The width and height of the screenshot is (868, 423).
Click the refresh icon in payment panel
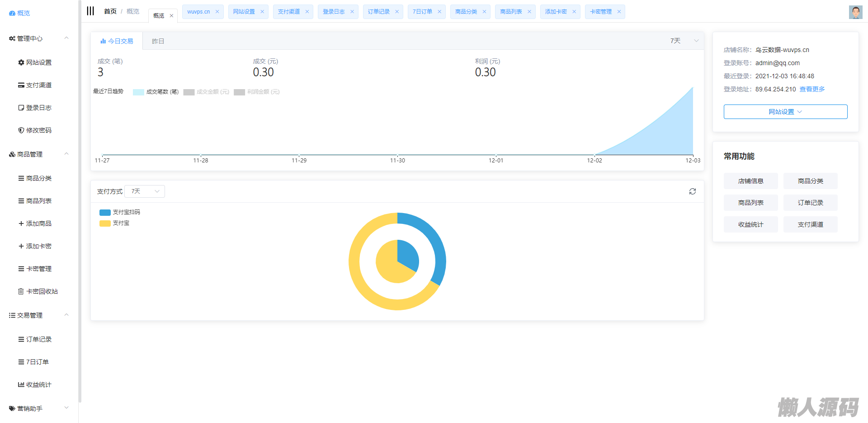[x=692, y=191]
